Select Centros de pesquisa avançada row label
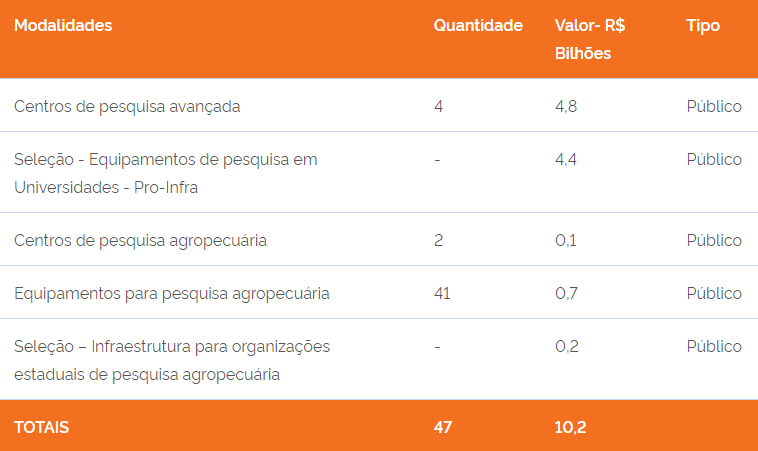The height and width of the screenshot is (451, 758). coord(127,106)
